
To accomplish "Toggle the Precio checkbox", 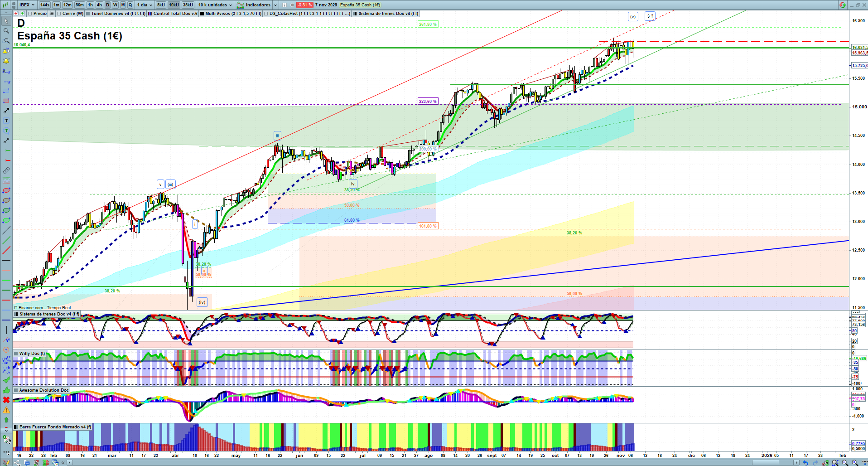I will point(30,14).
